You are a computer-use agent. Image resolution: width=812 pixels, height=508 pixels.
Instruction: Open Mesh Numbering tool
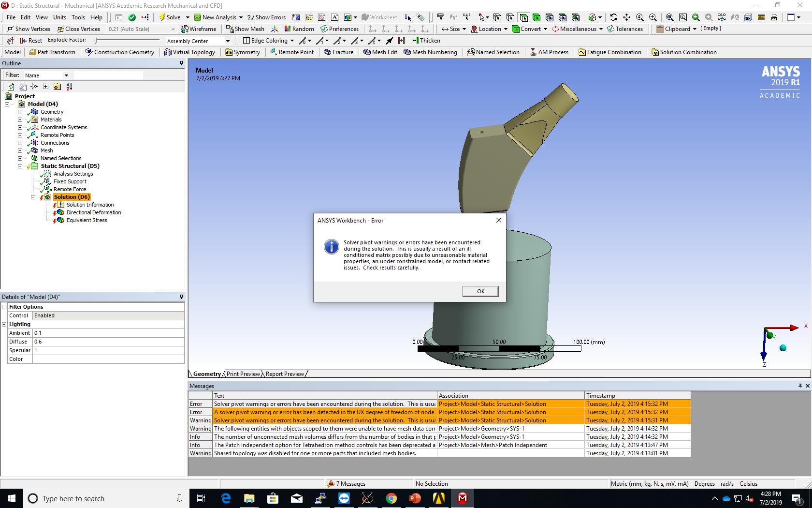point(430,52)
